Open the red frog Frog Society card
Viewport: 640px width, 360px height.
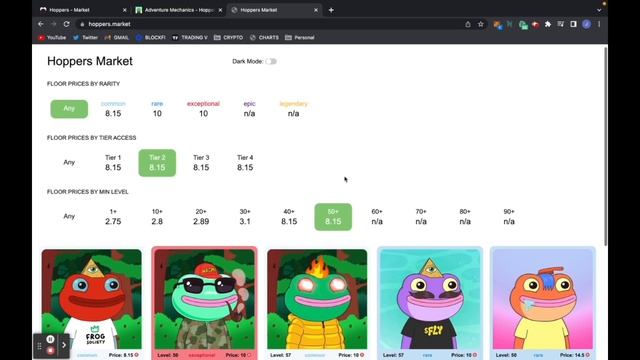pyautogui.click(x=91, y=304)
